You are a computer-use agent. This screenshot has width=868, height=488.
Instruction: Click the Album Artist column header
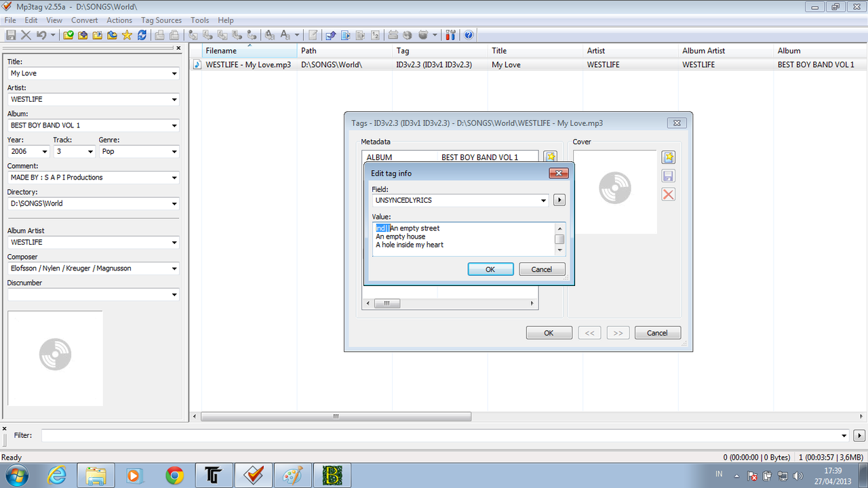coord(726,51)
